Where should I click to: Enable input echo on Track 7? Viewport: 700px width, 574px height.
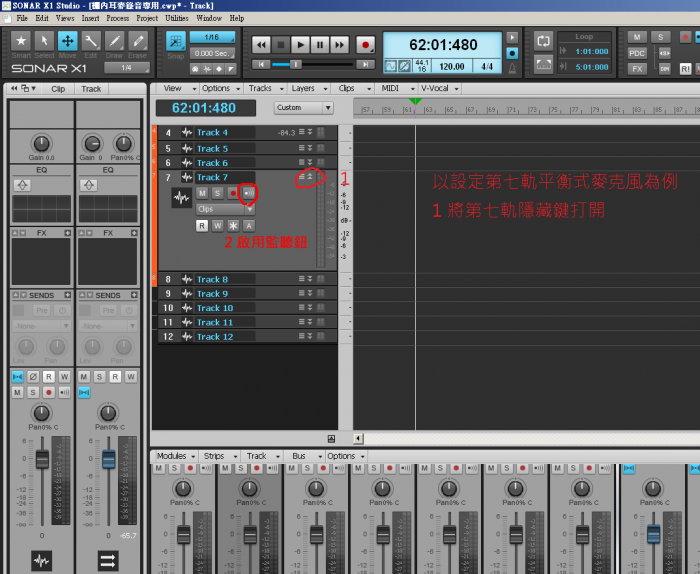[x=248, y=193]
